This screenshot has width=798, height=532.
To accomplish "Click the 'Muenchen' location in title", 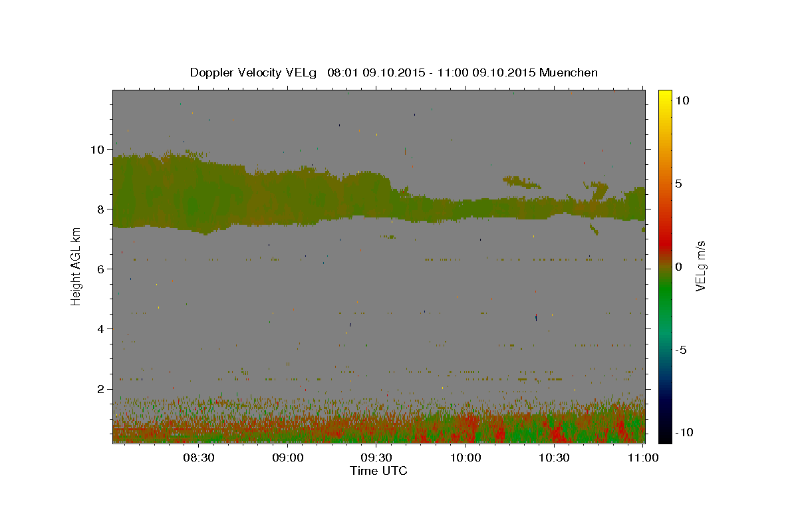I will [x=569, y=72].
